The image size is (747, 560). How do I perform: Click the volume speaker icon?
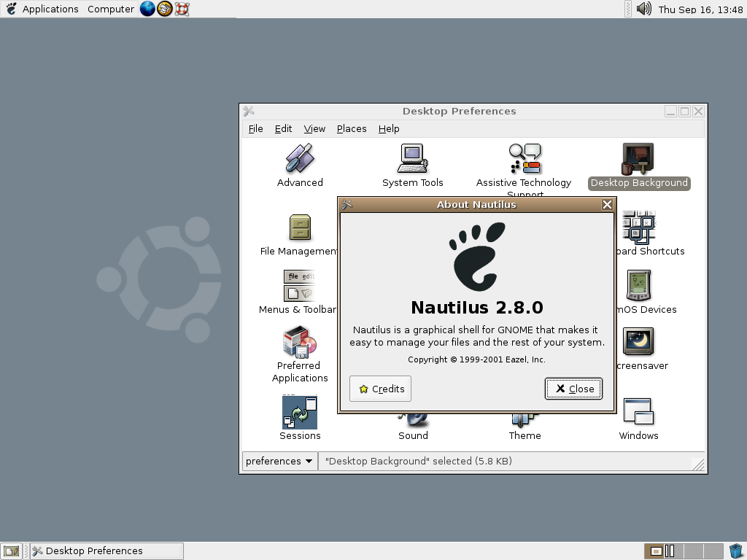643,9
